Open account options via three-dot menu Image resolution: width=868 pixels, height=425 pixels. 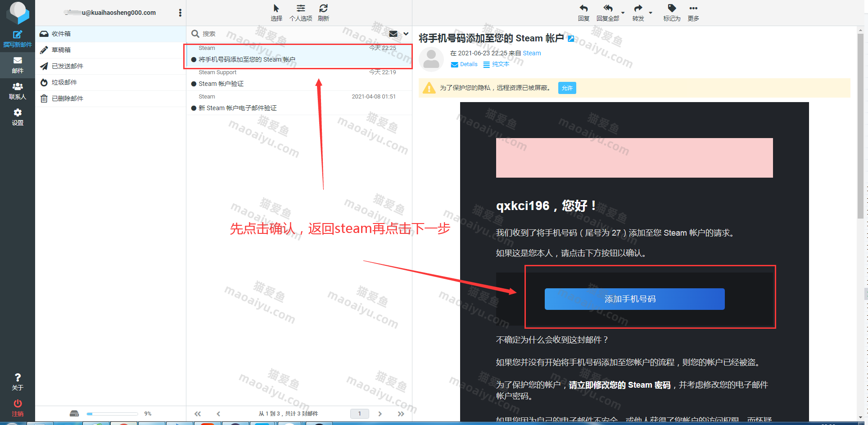[180, 13]
